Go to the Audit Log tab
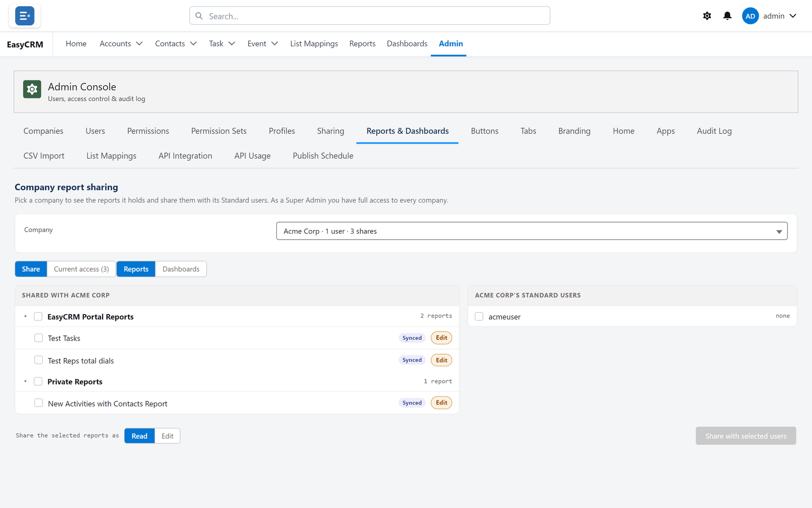 [714, 131]
